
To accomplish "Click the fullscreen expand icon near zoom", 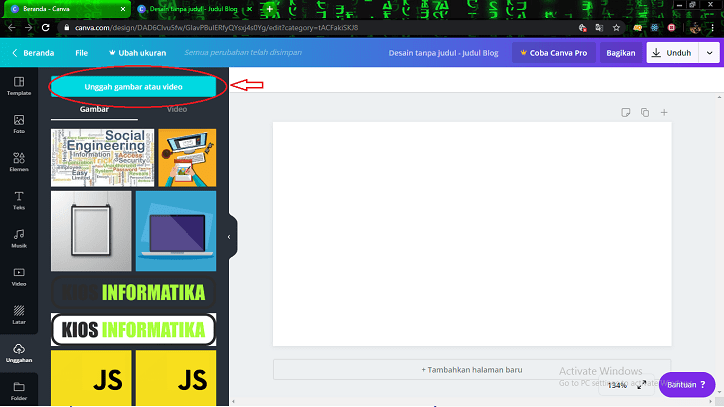I will (x=641, y=385).
